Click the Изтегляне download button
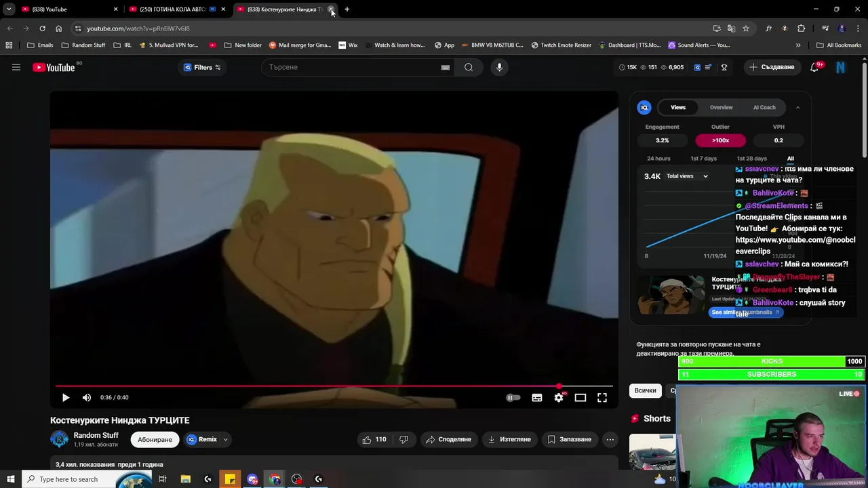This screenshot has width=868, height=488. pyautogui.click(x=509, y=439)
